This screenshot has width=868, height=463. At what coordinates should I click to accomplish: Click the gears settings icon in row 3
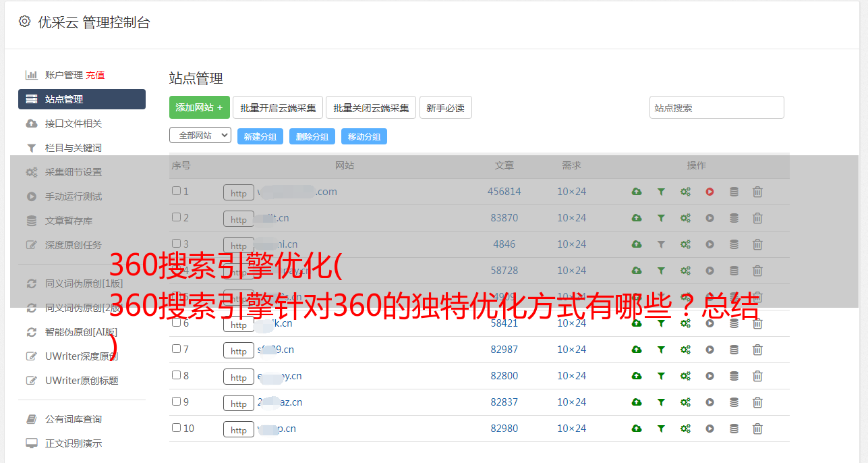tap(685, 244)
